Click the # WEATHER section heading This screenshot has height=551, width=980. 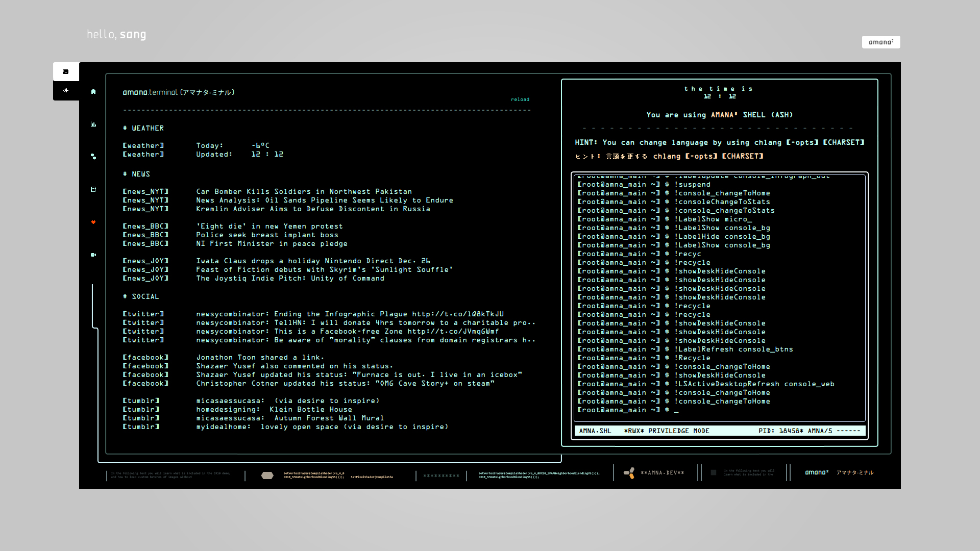click(x=143, y=128)
